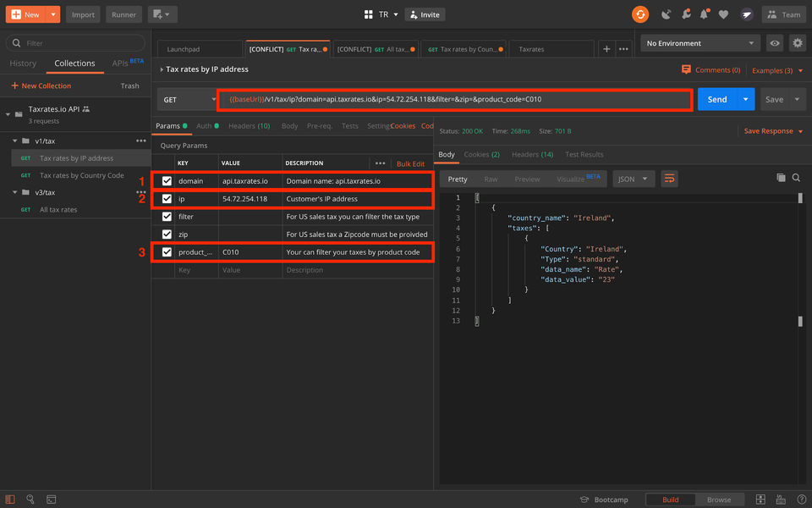Image resolution: width=812 pixels, height=508 pixels.
Task: Expand Tax rates by IP address description
Action: click(x=162, y=69)
